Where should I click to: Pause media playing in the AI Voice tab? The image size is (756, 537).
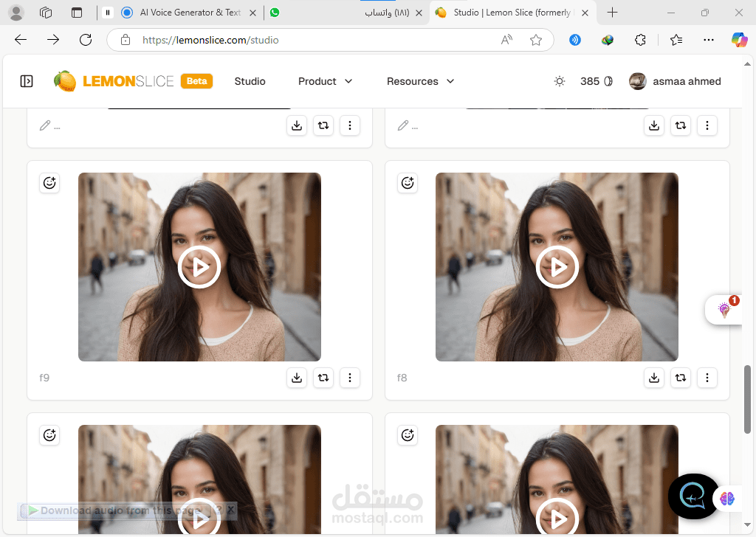[x=108, y=13]
